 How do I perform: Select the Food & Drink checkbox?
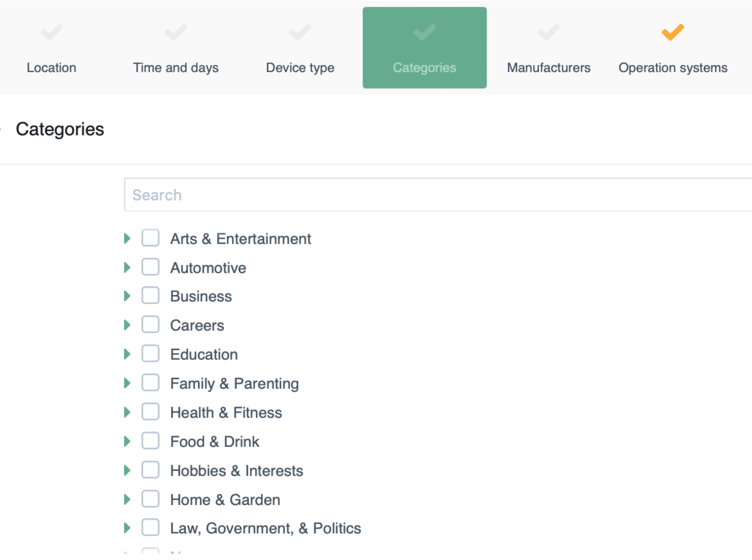[150, 441]
